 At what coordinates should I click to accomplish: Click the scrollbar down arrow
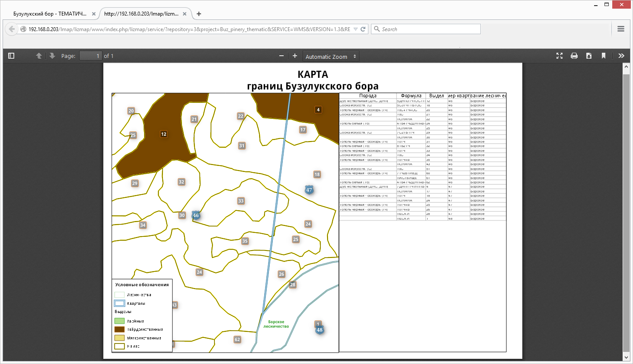click(x=626, y=358)
